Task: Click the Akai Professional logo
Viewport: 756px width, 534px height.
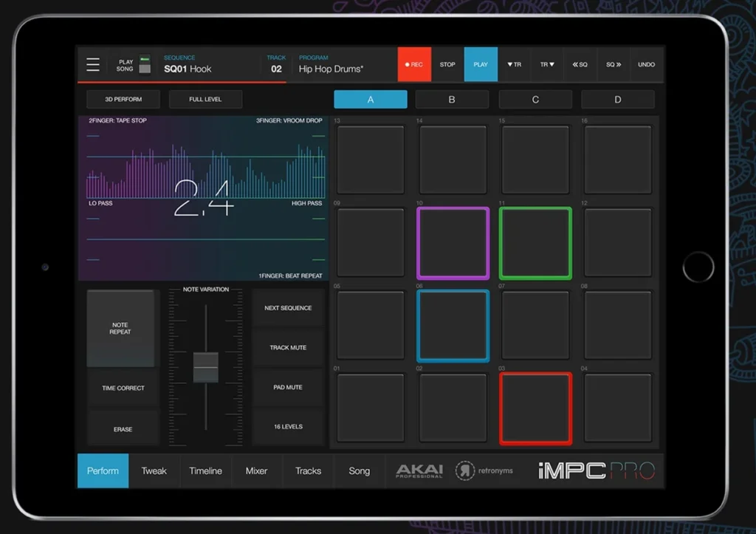Action: coord(419,470)
